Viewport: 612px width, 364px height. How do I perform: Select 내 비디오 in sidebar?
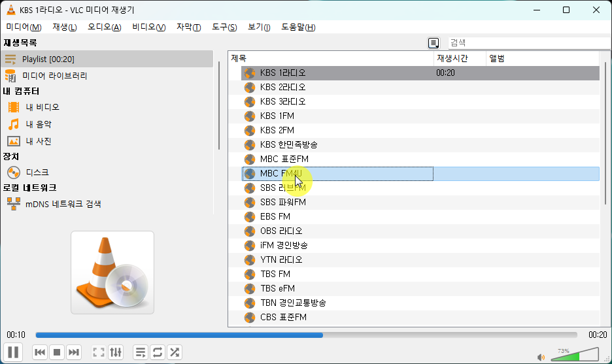click(107, 107)
